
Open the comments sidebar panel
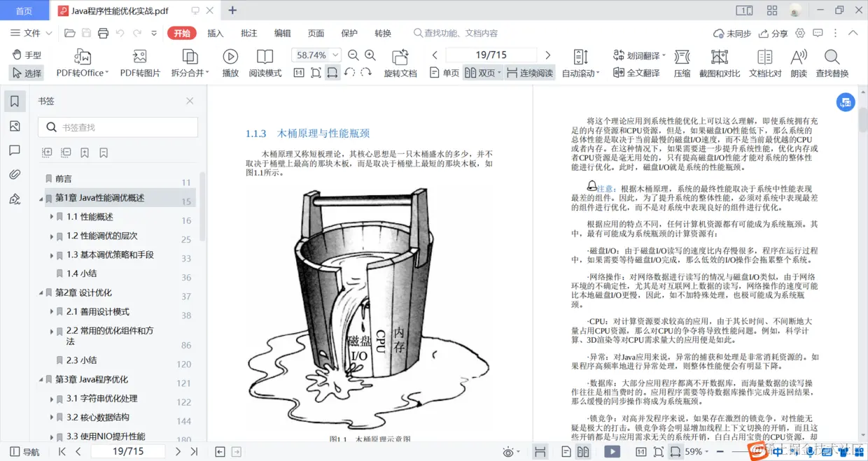pos(15,150)
